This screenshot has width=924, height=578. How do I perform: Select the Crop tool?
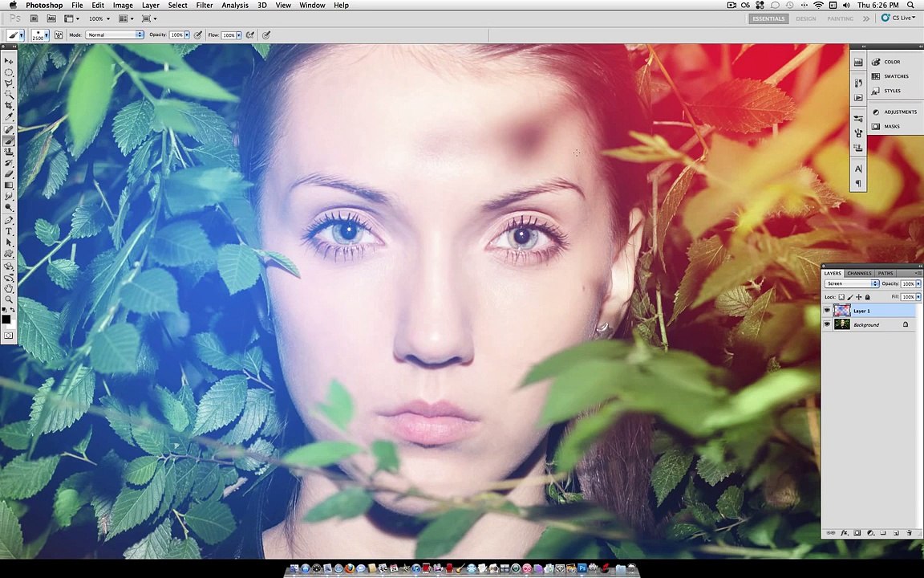[9, 105]
